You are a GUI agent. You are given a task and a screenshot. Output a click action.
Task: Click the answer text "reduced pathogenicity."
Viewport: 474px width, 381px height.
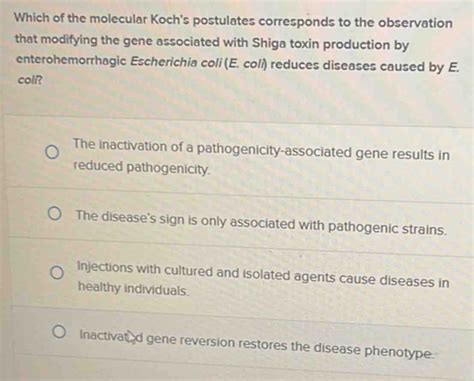pyautogui.click(x=142, y=168)
